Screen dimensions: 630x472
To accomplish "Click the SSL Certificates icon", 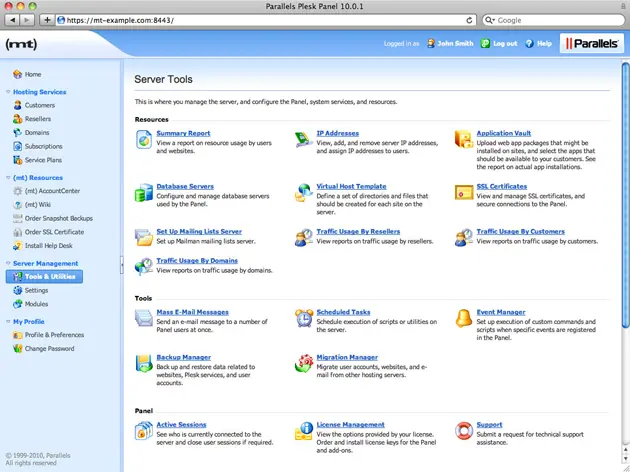I will point(464,193).
